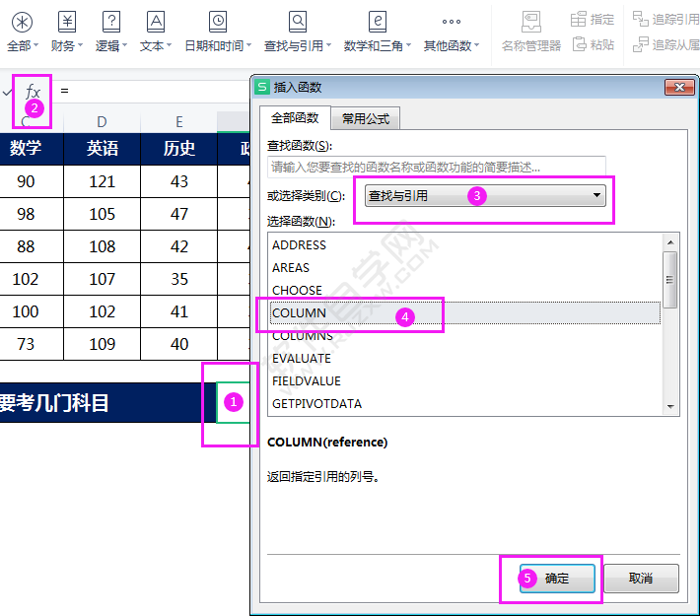
Task: Open the 查找与引用 functions icon
Action: [x=298, y=22]
